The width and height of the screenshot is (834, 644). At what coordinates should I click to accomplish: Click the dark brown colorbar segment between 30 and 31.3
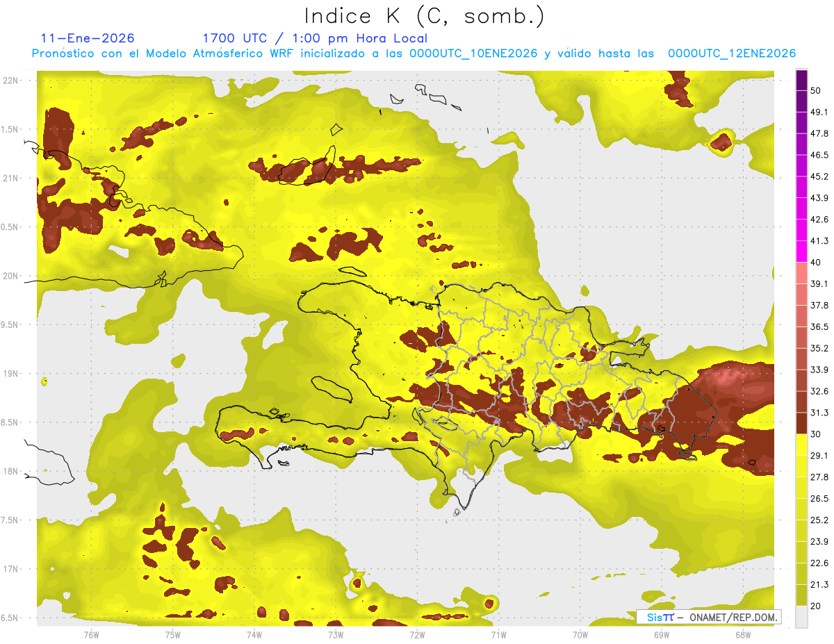(x=801, y=424)
